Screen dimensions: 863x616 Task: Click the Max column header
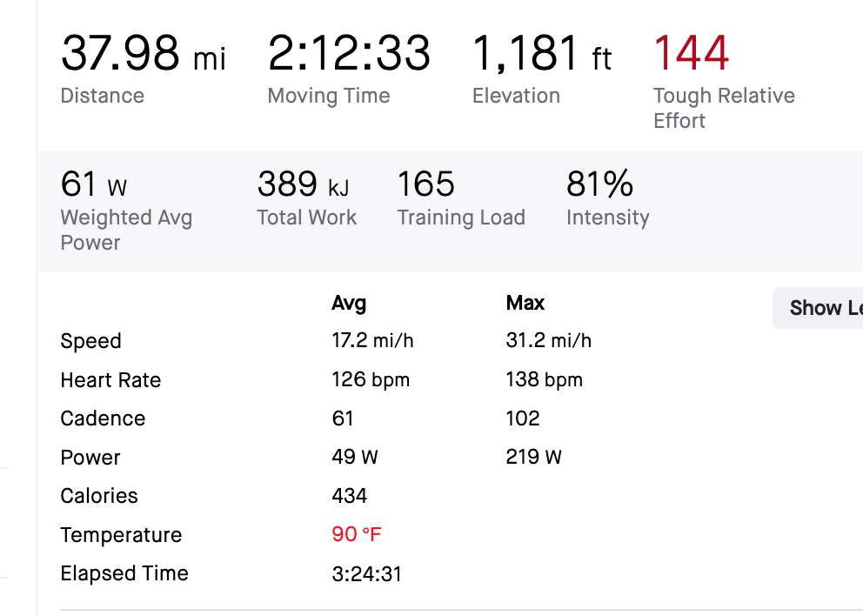pyautogui.click(x=525, y=304)
